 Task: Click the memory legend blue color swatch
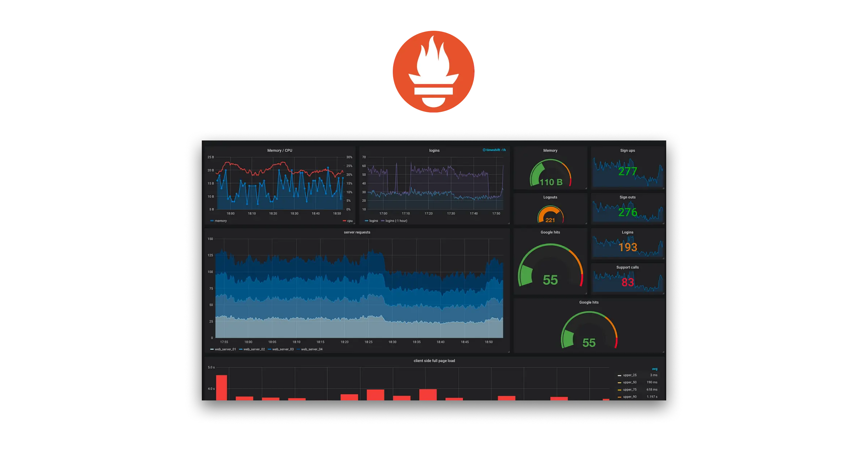pos(212,221)
